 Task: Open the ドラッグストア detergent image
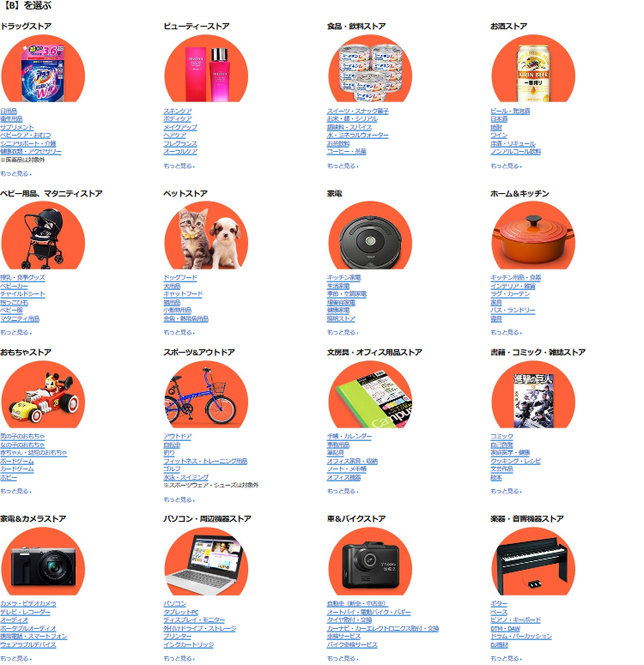pos(43,68)
